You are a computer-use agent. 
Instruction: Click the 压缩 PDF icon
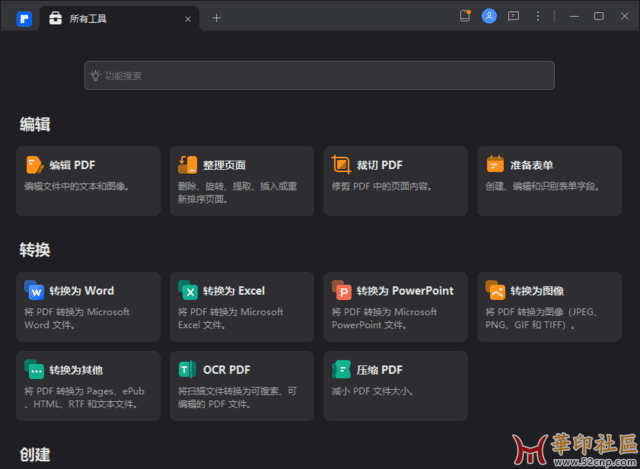click(x=342, y=369)
